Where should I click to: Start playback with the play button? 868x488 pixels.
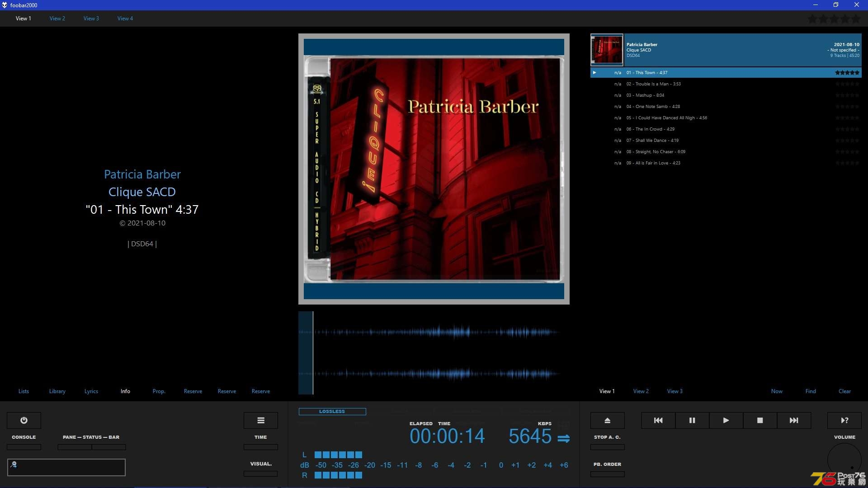pos(726,420)
